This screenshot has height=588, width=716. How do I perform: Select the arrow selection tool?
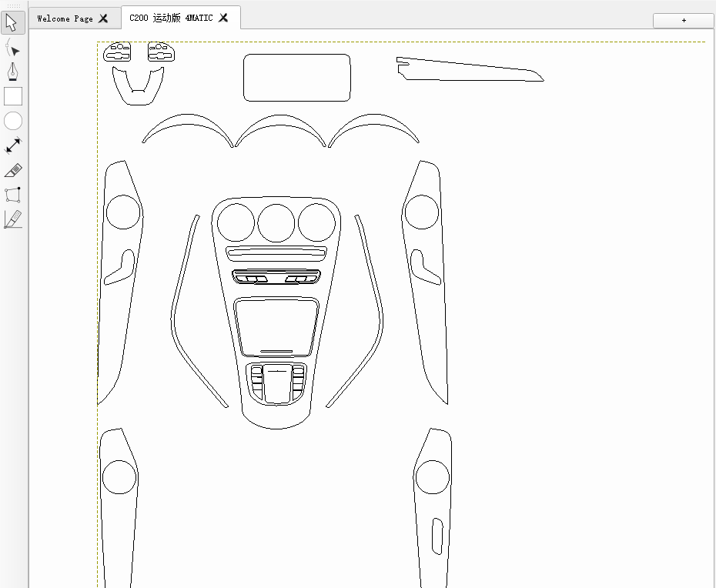pos(13,22)
